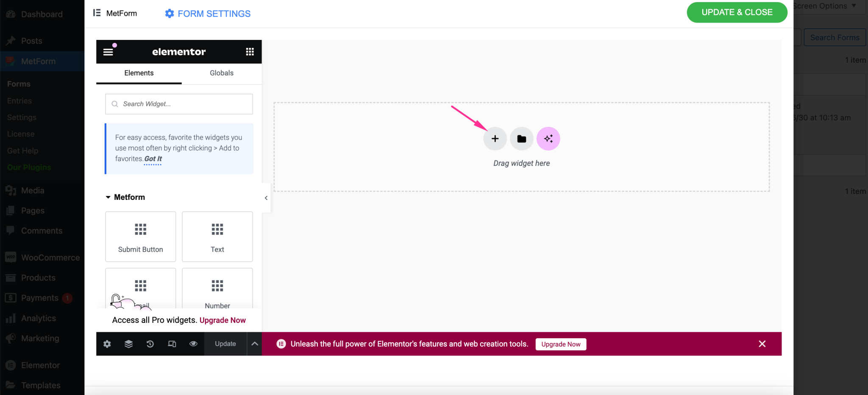The image size is (868, 395).
Task: Open FORM SETTINGS
Action: pos(208,14)
